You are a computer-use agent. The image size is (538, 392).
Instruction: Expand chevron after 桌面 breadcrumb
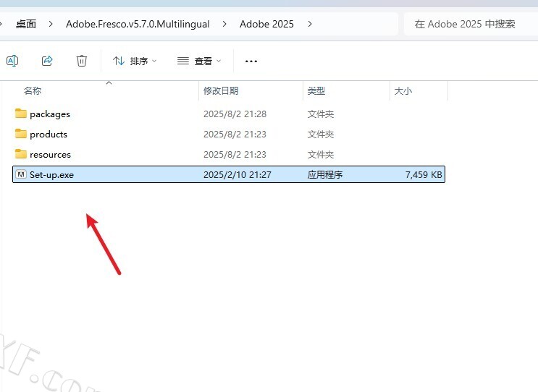[x=51, y=24]
